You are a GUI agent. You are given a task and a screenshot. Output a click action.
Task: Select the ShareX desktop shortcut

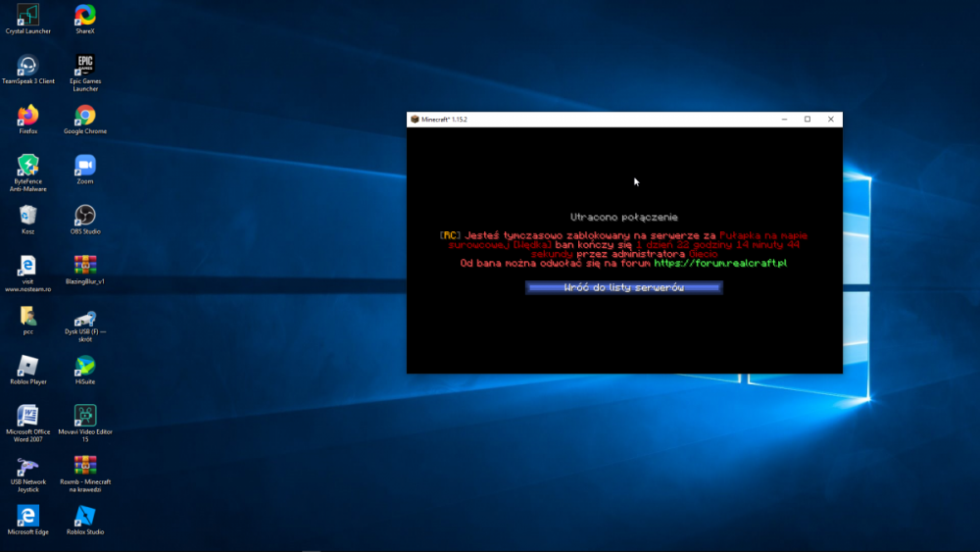click(x=85, y=15)
